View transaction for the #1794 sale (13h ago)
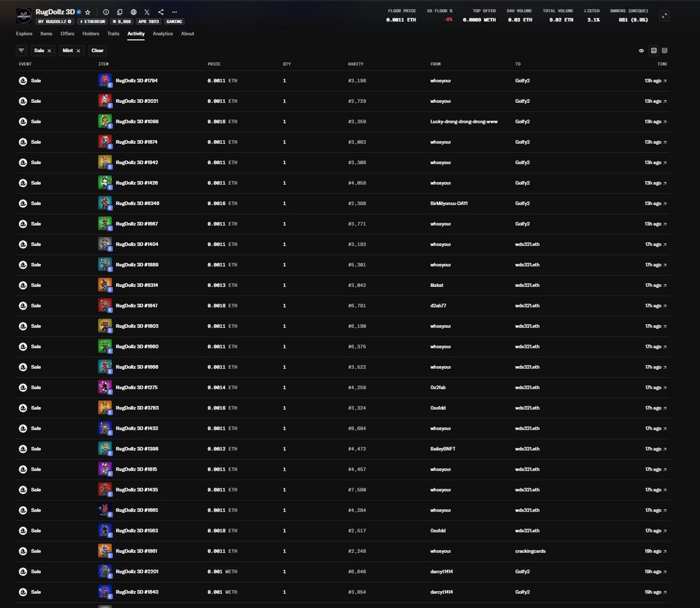This screenshot has height=608, width=700. pos(656,81)
